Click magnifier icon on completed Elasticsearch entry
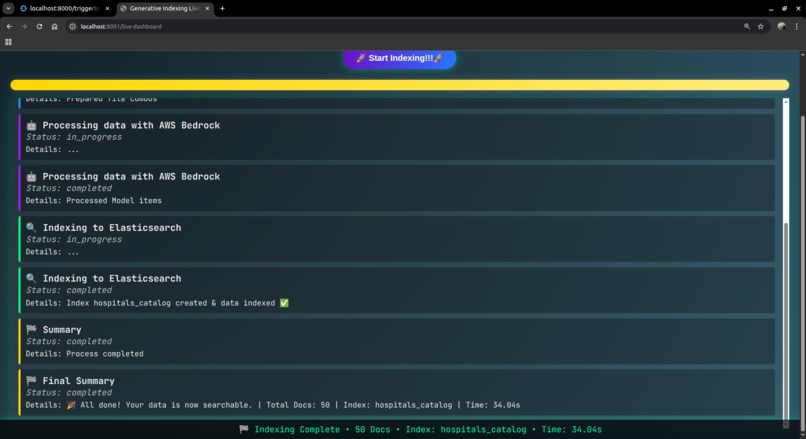The height and width of the screenshot is (439, 806). (31, 278)
